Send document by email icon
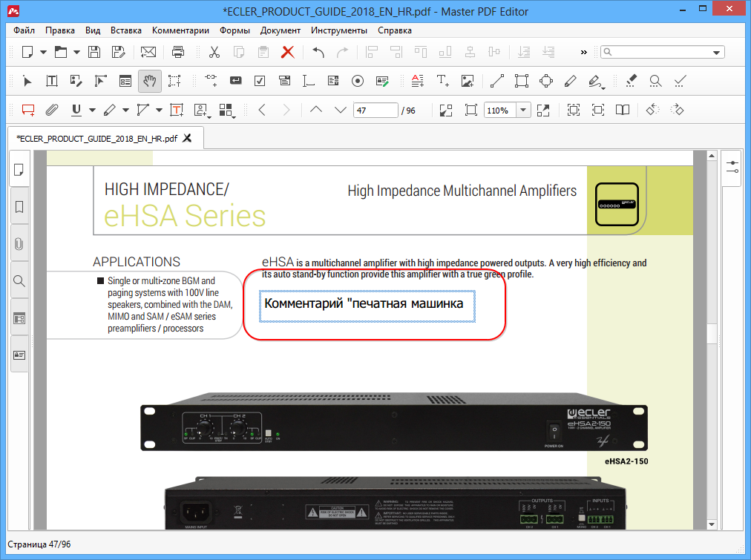The width and height of the screenshot is (751, 560). click(x=148, y=52)
